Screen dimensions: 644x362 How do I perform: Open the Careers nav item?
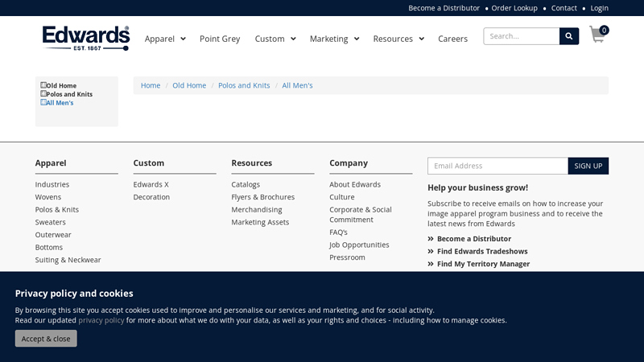click(x=452, y=39)
